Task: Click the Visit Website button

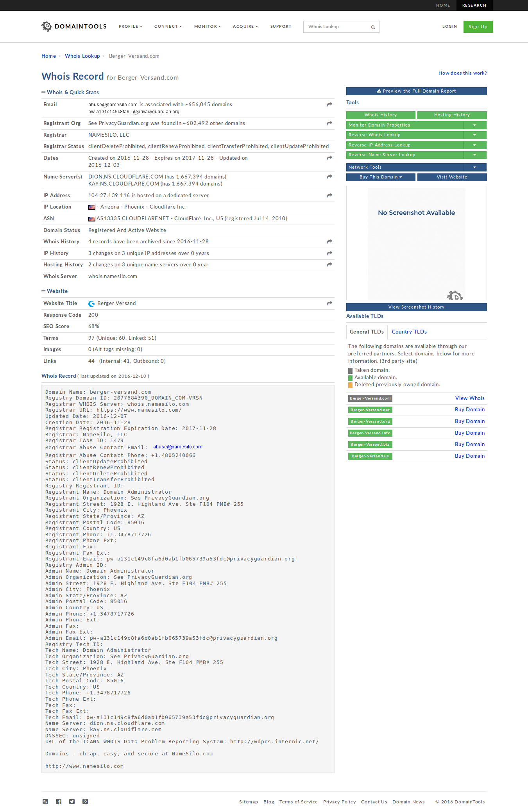Action: pyautogui.click(x=452, y=177)
